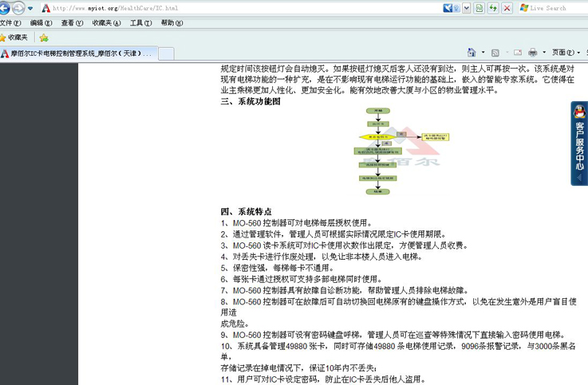
Task: Expand the Home button dropdown arrow
Action: (x=483, y=53)
